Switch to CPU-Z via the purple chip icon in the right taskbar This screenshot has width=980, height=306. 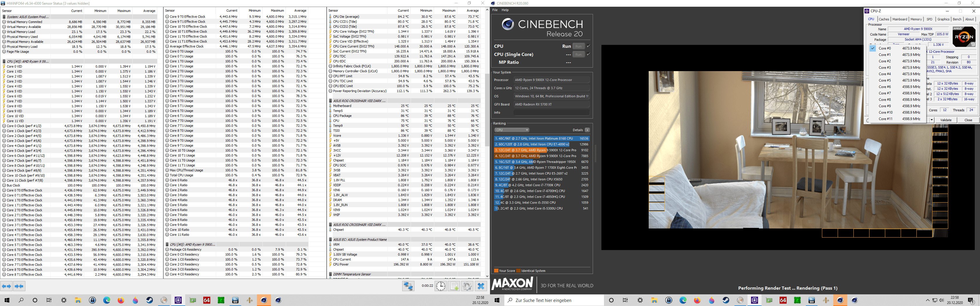(x=755, y=300)
